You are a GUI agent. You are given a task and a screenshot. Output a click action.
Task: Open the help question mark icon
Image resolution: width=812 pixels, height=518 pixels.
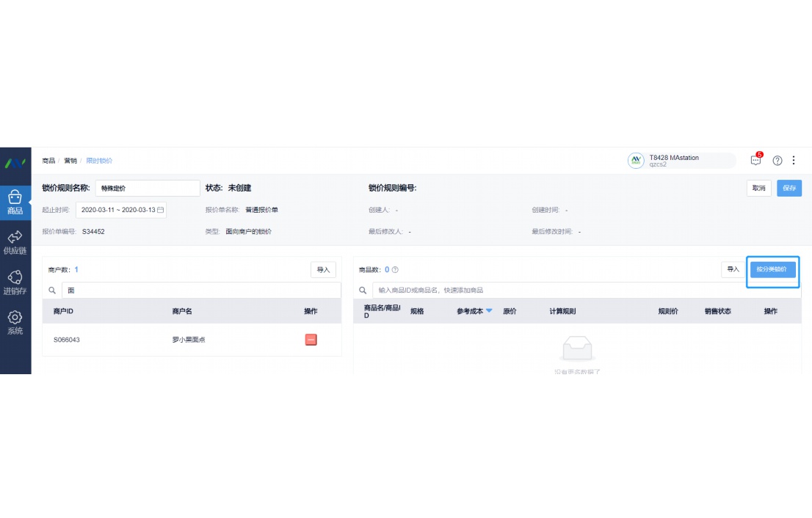[777, 161]
